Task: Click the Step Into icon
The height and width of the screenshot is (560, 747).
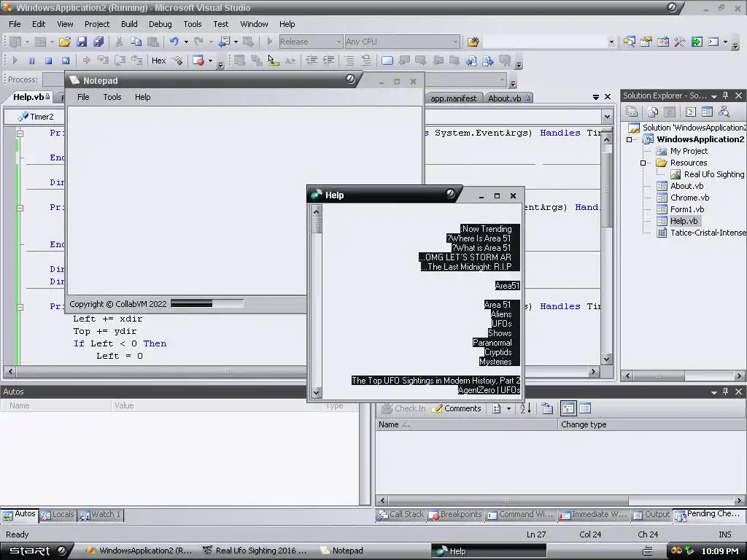Action: (x=103, y=61)
